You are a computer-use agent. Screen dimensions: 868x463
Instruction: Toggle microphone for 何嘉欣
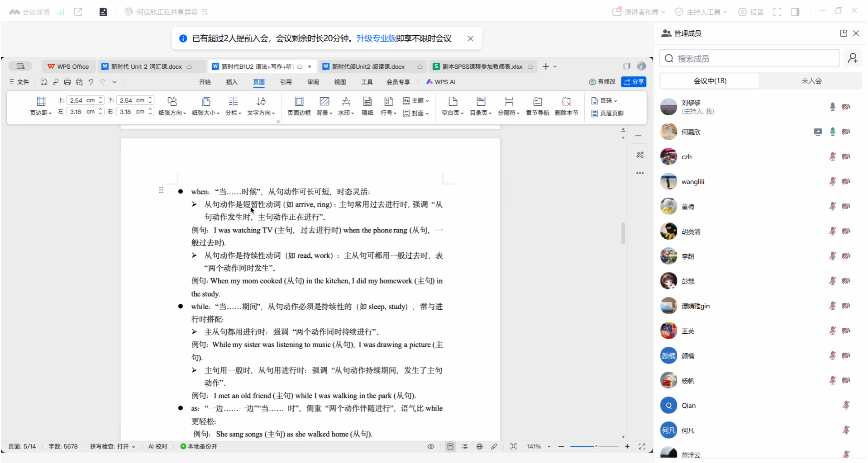click(x=832, y=132)
